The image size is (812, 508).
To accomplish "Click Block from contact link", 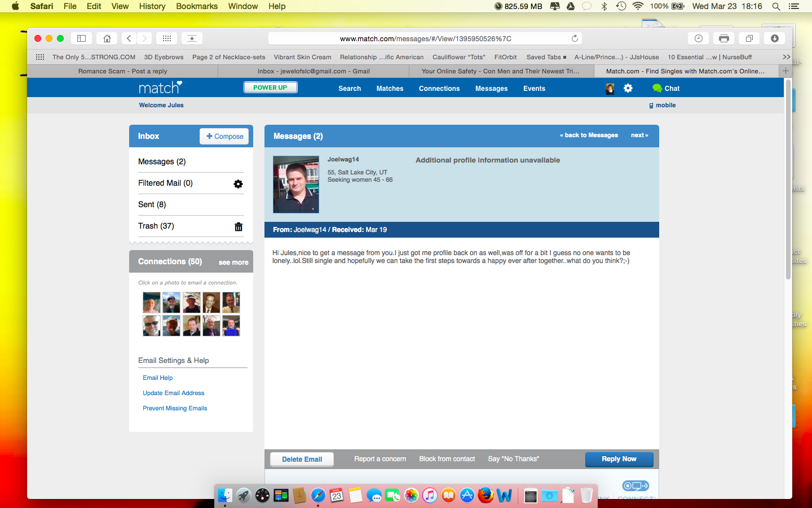I will tap(447, 459).
